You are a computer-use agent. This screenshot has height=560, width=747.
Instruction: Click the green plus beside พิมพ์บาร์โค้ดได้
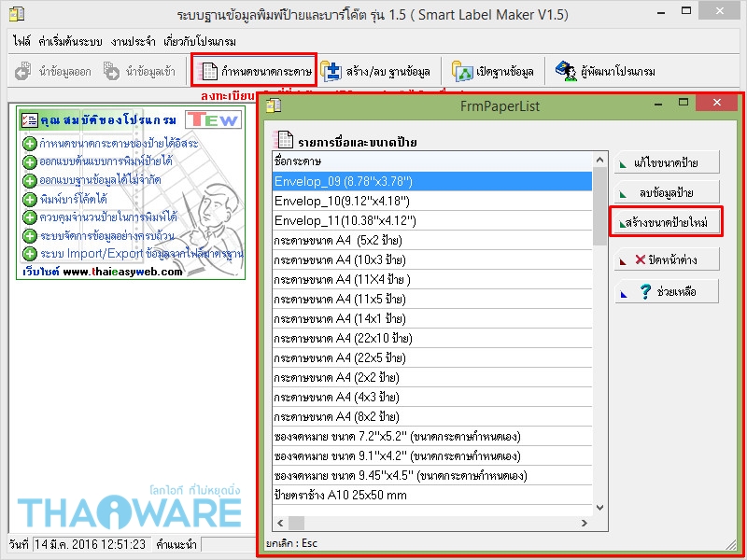30,199
